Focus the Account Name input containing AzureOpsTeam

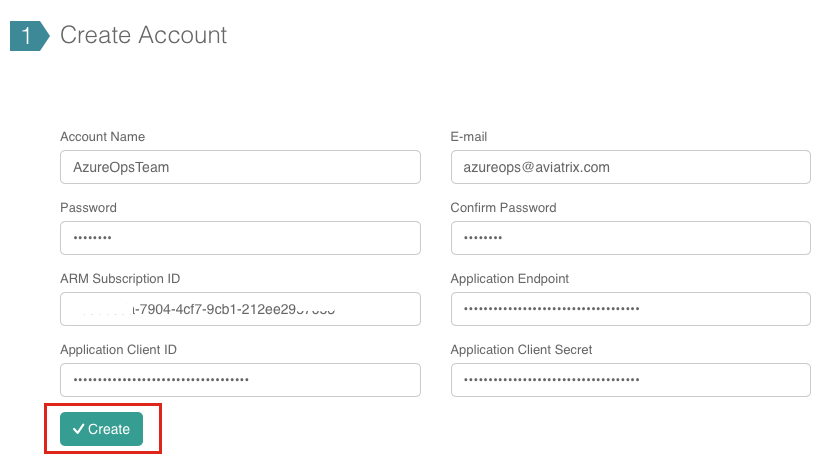240,167
